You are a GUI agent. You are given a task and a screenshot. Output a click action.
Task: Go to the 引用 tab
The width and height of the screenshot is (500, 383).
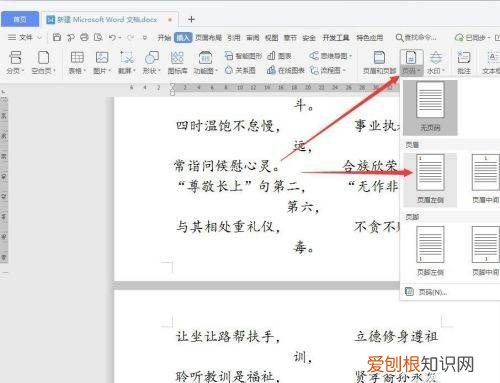tap(234, 38)
